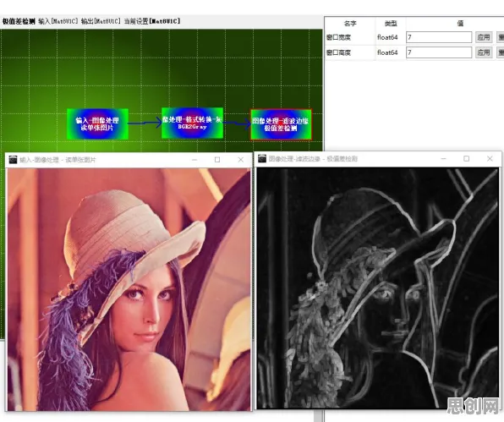Select the 读单张图片 input node
This screenshot has height=422, width=504.
pos(97,124)
